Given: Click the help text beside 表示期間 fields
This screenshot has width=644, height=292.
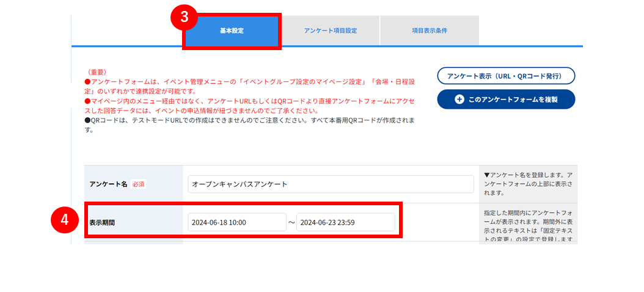Looking at the screenshot, I should tap(528, 227).
